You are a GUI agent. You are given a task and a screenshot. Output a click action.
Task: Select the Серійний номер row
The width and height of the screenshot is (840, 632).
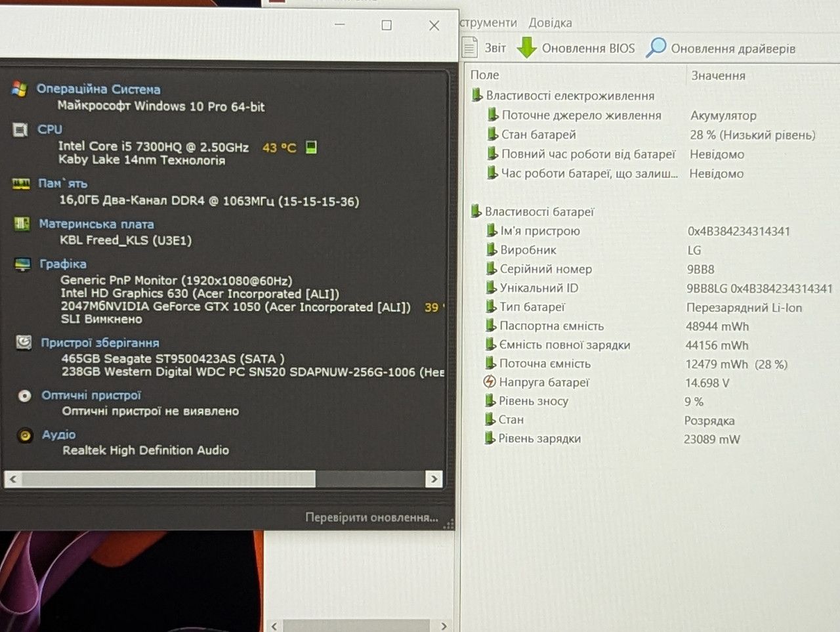tap(539, 269)
